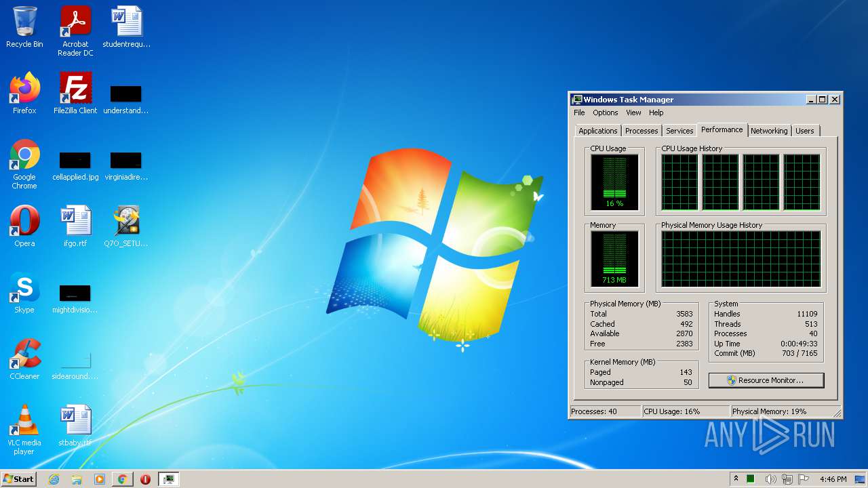Viewport: 868px width, 488px height.
Task: Launch Skype from the desktop
Action: (24, 293)
